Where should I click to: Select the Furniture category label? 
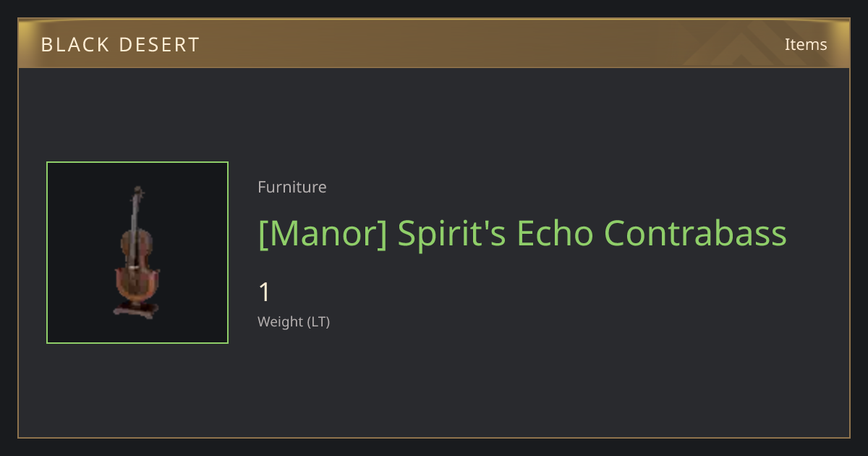[292, 187]
